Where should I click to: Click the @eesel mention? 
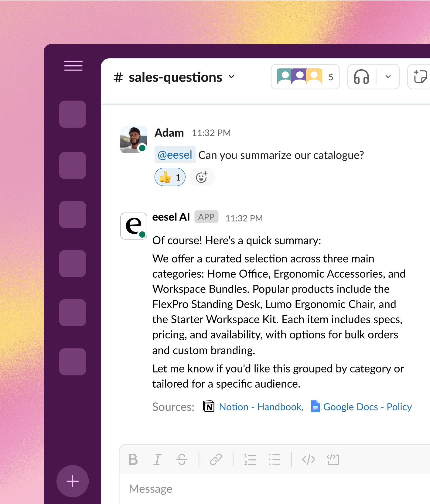click(175, 155)
